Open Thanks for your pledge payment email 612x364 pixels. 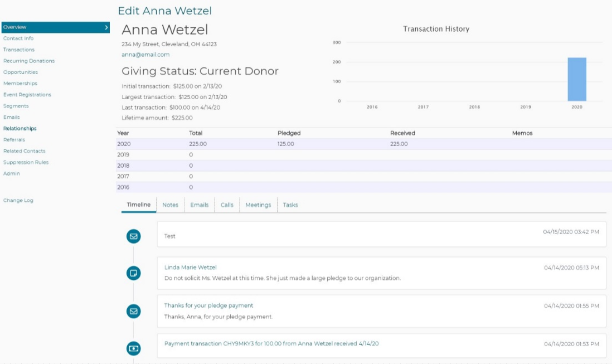208,305
